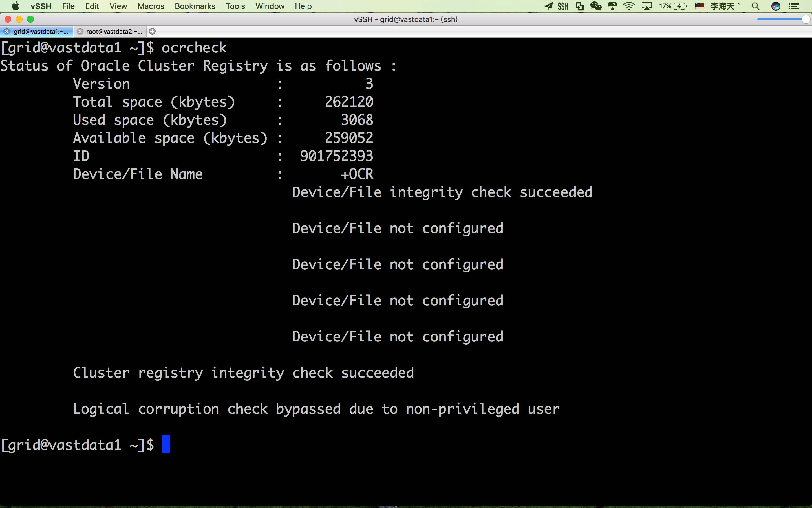Click the display monitor menu bar icon
The height and width of the screenshot is (508, 812).
612,6
